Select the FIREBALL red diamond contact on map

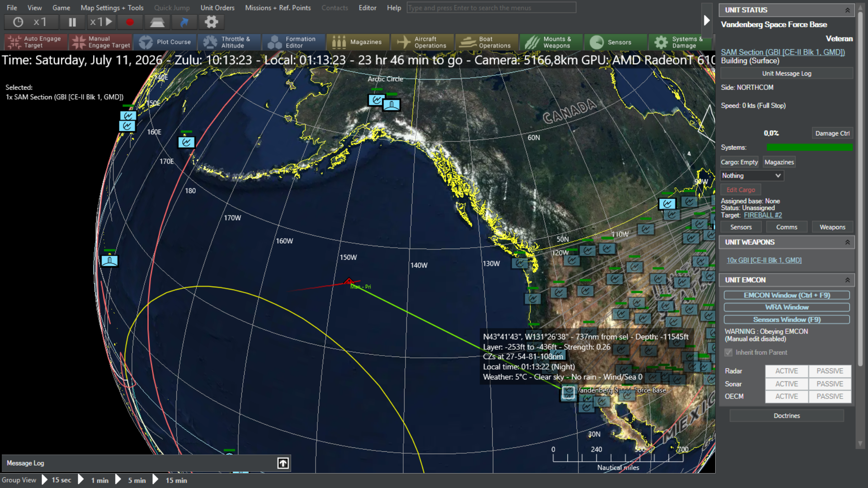349,282
